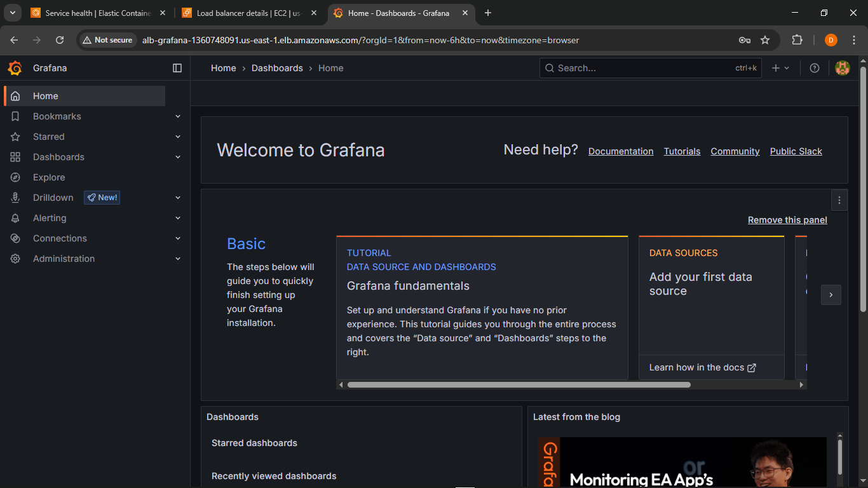Open the Connections section
The width and height of the screenshot is (868, 488).
(x=59, y=238)
